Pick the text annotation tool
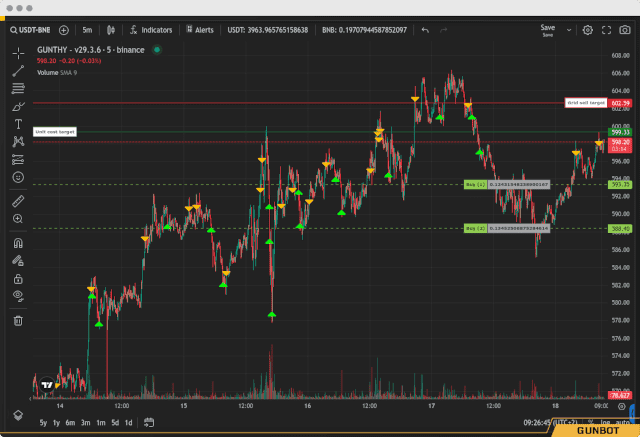The image size is (640, 437). (x=18, y=124)
